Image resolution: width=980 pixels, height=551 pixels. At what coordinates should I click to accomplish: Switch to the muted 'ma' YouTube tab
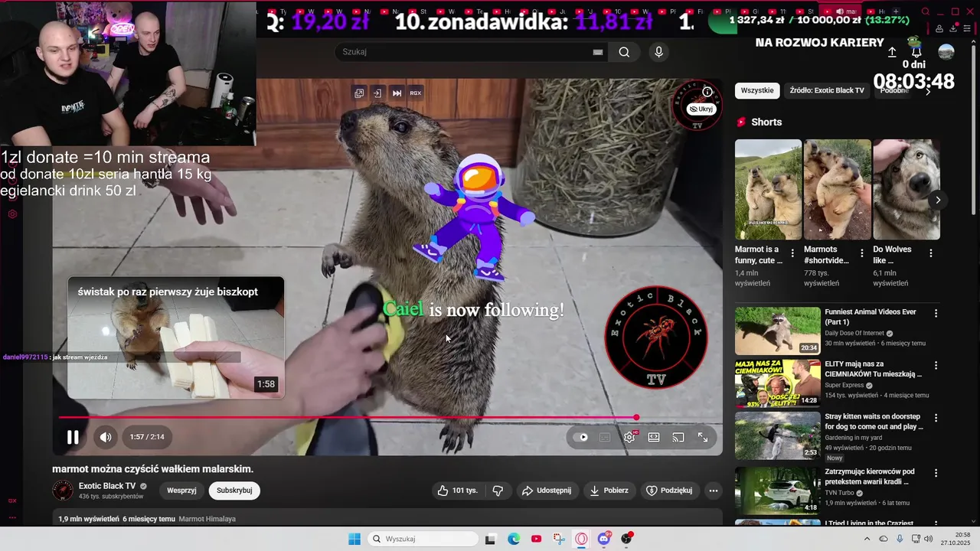click(x=842, y=11)
